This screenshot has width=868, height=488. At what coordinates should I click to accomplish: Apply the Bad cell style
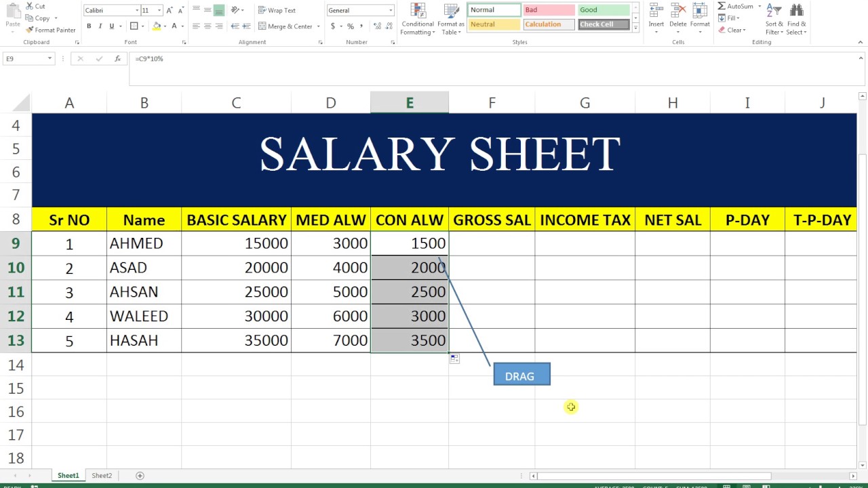[x=549, y=10]
